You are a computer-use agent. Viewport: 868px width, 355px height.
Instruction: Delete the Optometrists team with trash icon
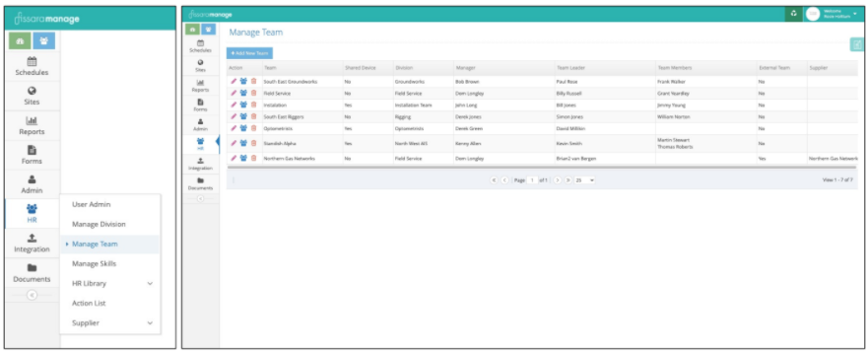[x=253, y=128]
